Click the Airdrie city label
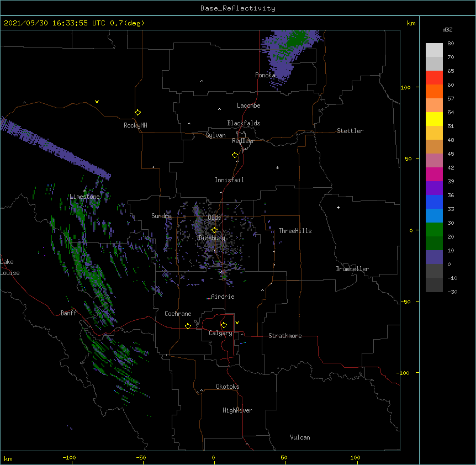The width and height of the screenshot is (476, 465). (x=223, y=297)
